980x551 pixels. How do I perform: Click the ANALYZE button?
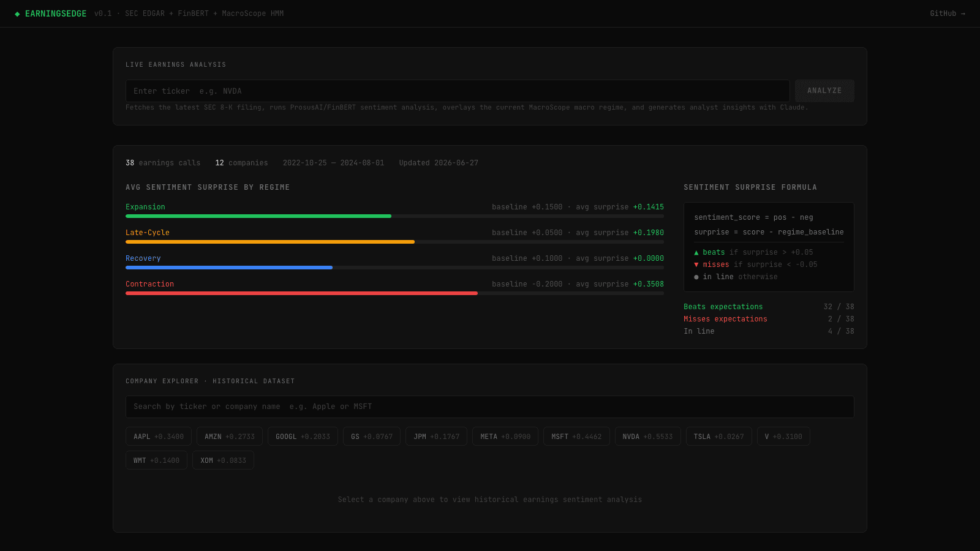click(x=824, y=91)
